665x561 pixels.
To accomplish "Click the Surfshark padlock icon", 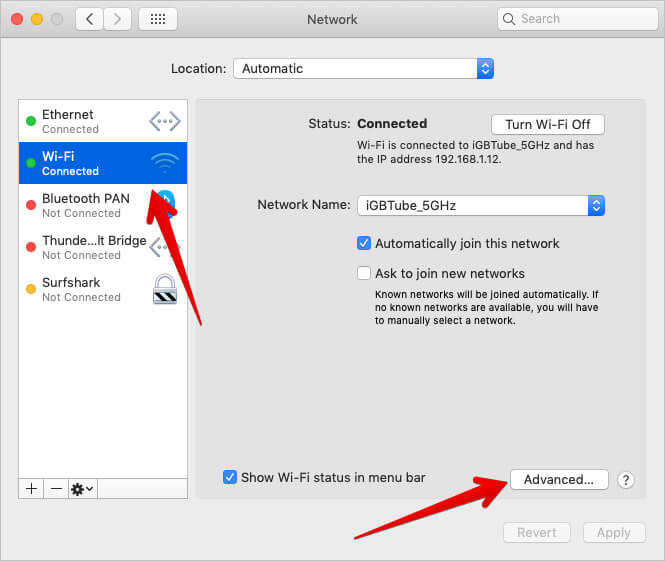I will pos(165,289).
